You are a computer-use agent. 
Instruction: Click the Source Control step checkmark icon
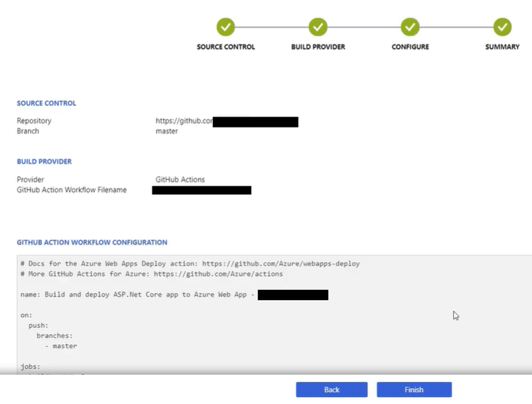tap(226, 27)
